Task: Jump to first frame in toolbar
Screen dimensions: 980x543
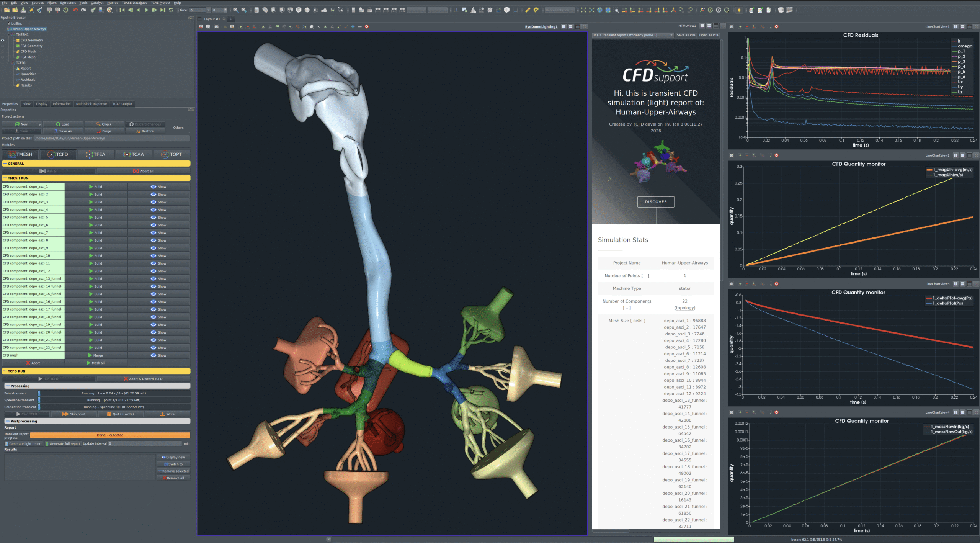Action: [122, 10]
